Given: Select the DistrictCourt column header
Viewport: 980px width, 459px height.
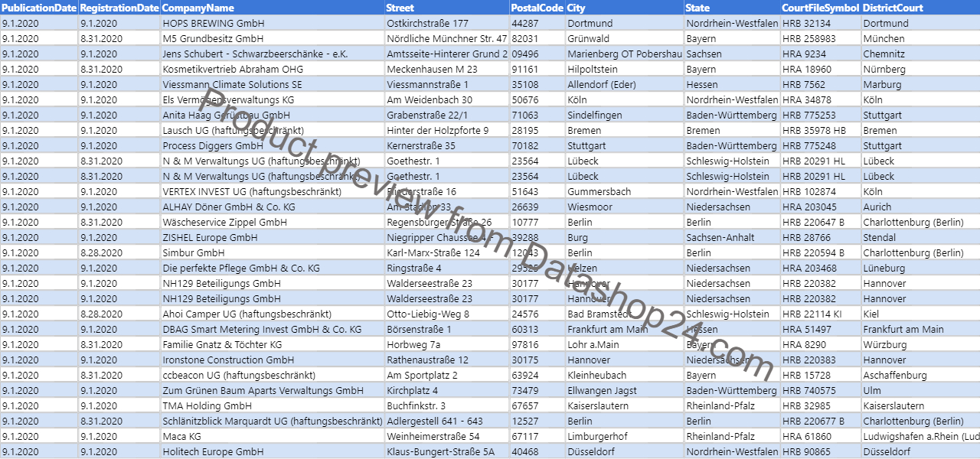Looking at the screenshot, I should pos(920,8).
